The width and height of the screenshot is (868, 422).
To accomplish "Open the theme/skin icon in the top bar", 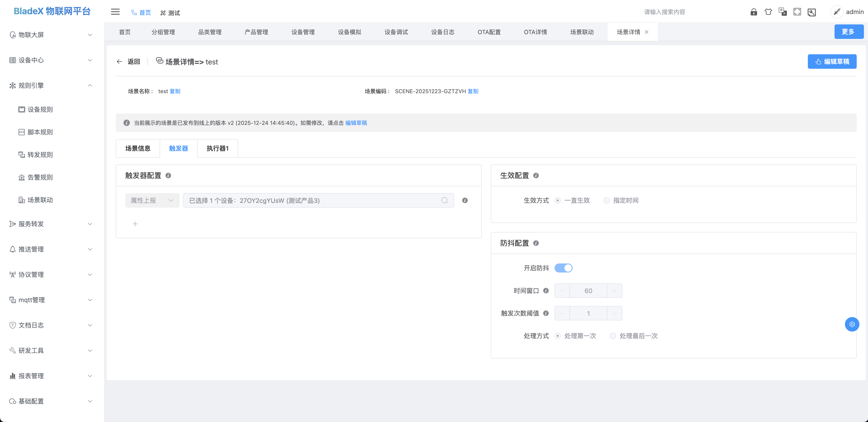I will tap(768, 12).
